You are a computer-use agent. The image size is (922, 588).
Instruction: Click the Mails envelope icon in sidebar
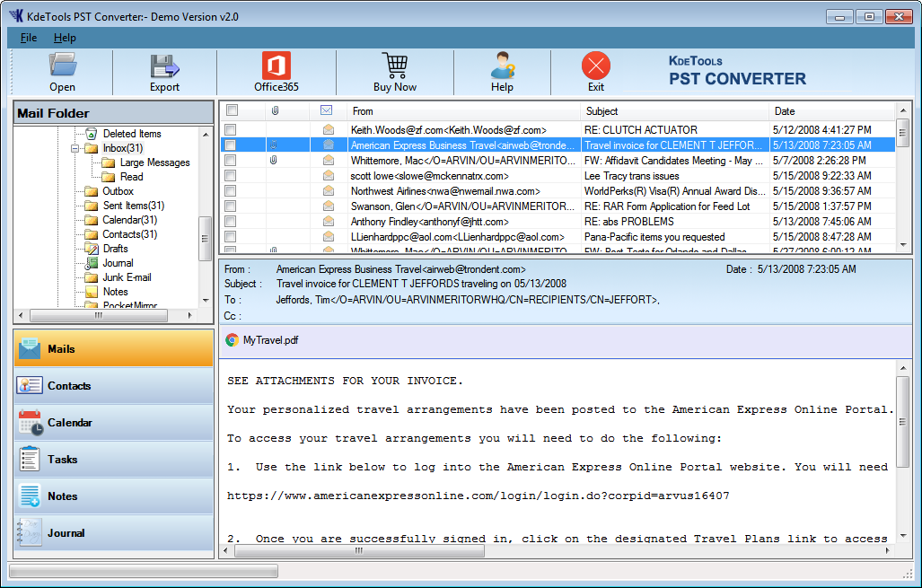tap(30, 348)
